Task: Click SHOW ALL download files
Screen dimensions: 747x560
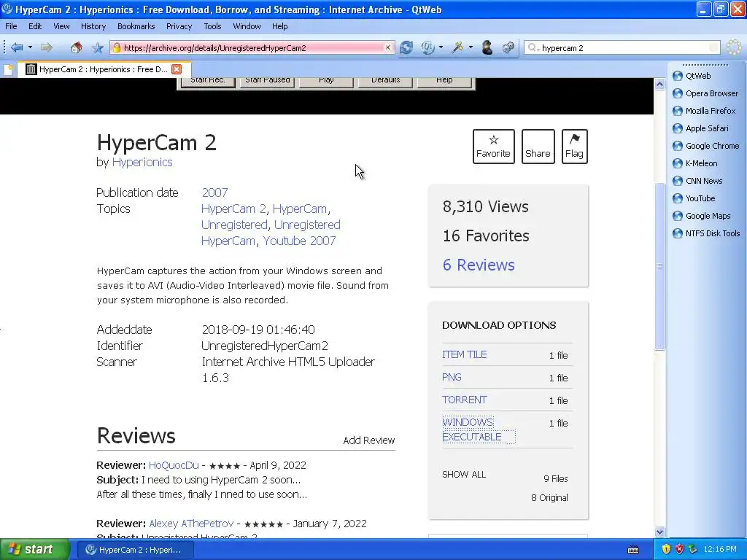Action: [x=464, y=475]
